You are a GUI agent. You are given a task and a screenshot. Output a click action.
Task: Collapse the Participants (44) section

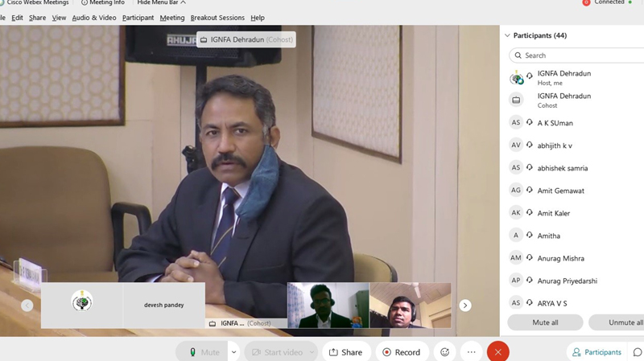click(x=507, y=35)
